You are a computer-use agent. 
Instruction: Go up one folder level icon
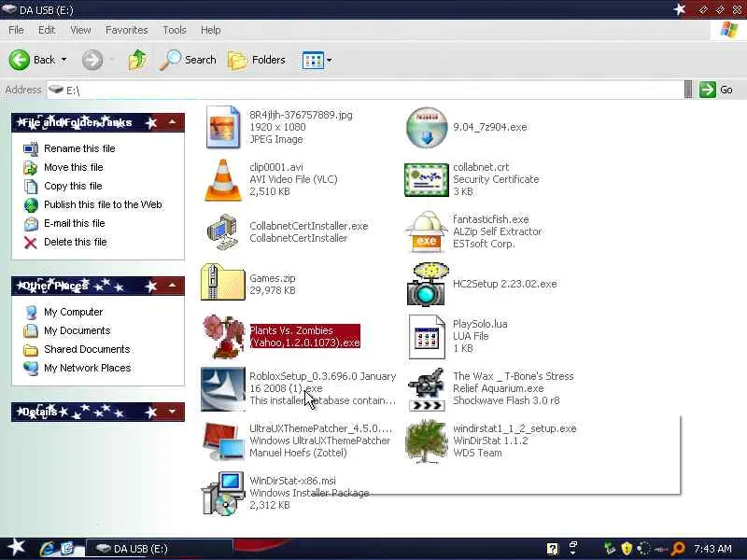pos(137,60)
